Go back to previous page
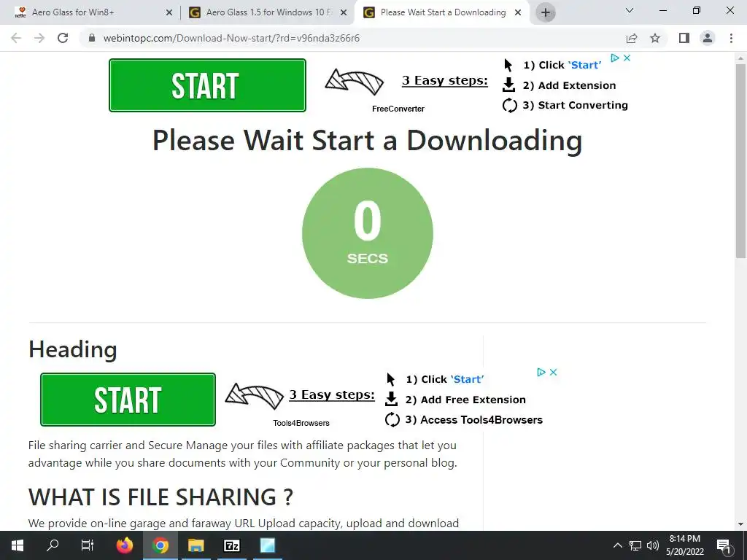This screenshot has width=747, height=560. click(16, 38)
